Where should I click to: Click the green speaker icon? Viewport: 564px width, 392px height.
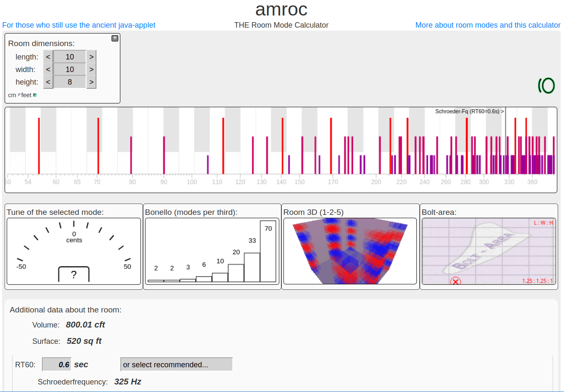click(546, 85)
